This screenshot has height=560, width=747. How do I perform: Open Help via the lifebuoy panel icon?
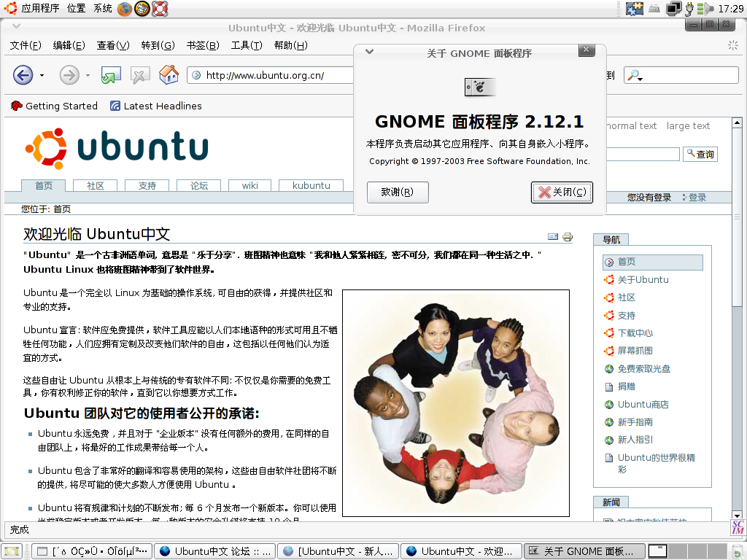point(160,8)
